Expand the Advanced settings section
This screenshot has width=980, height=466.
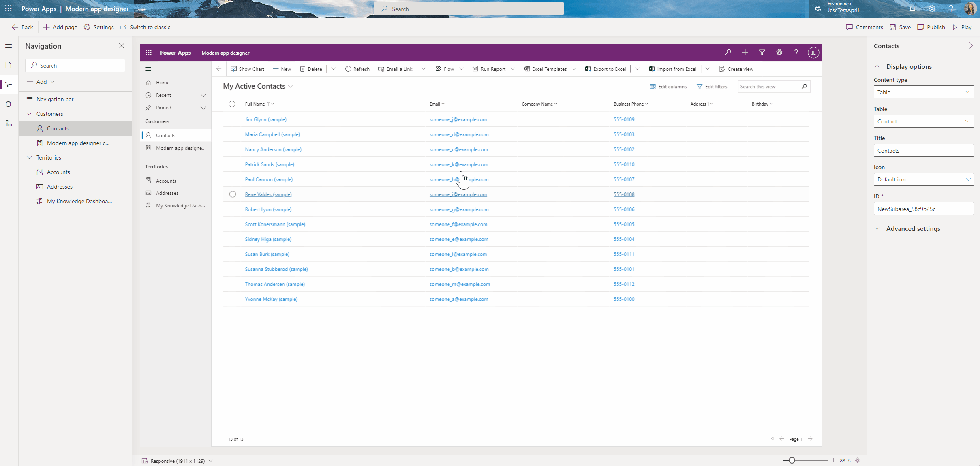[877, 228]
